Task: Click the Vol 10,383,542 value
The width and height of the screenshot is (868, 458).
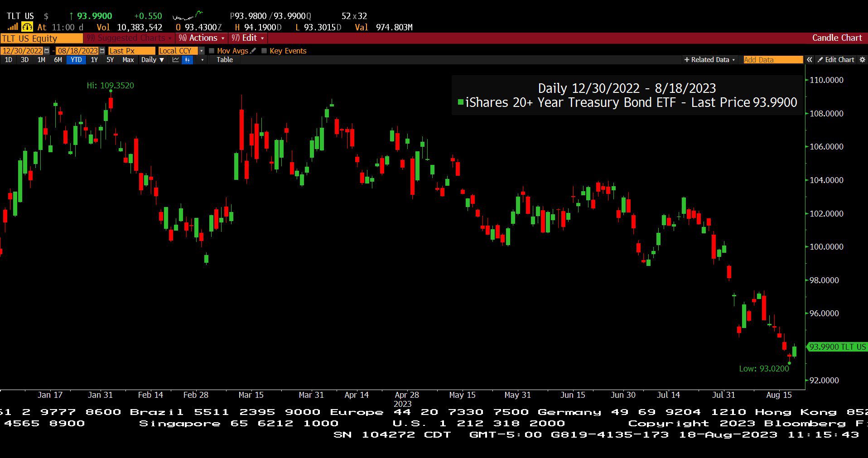Action: coord(130,27)
